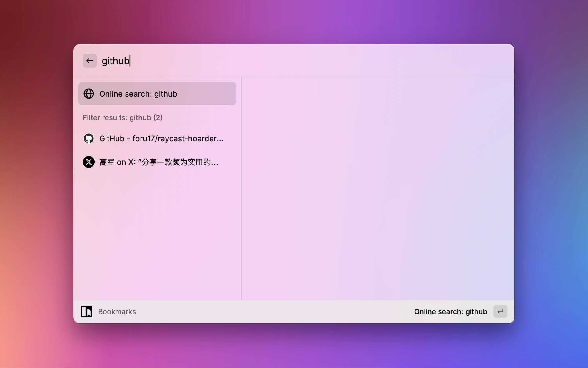Click empty search bar area right of github
This screenshot has height=368, width=588.
pos(323,61)
